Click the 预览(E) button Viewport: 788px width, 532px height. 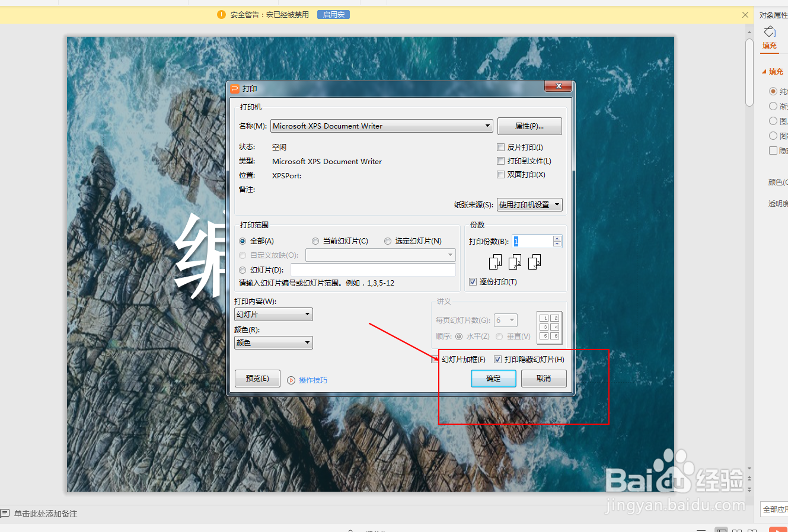tap(257, 379)
